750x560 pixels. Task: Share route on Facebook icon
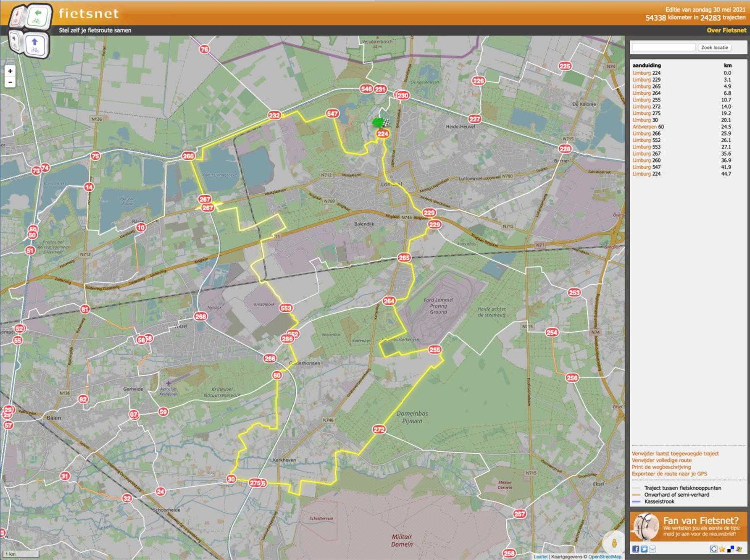[x=636, y=549]
